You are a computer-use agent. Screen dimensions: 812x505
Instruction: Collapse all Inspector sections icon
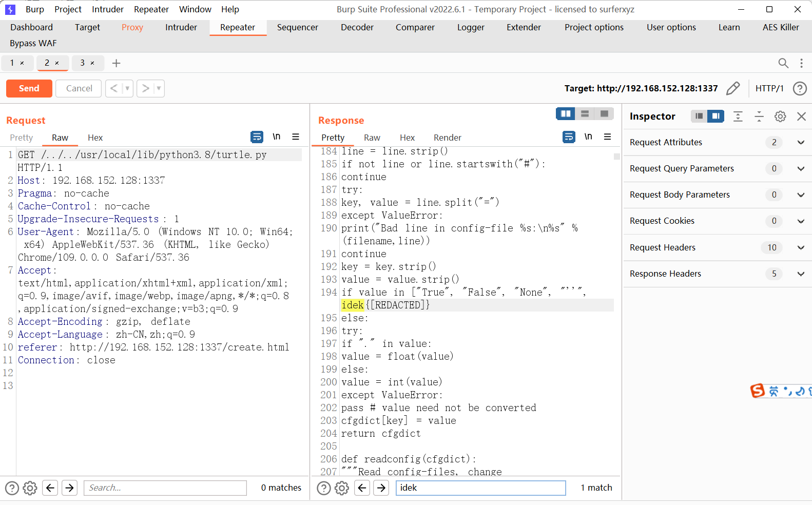coord(759,116)
